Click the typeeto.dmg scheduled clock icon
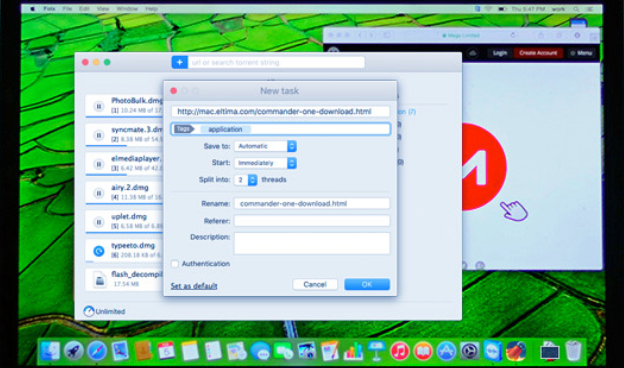 [x=99, y=251]
